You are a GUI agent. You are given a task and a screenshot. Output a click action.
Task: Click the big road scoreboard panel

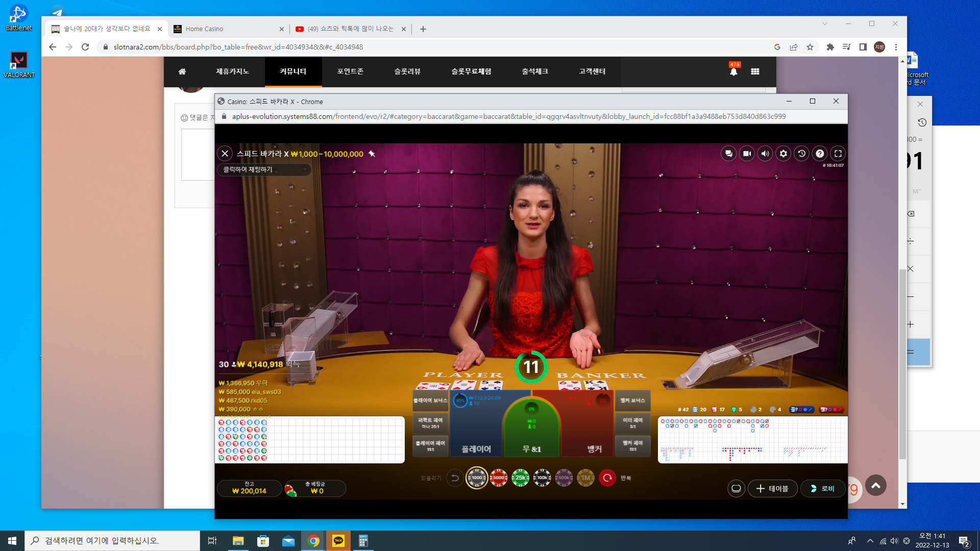(753, 440)
